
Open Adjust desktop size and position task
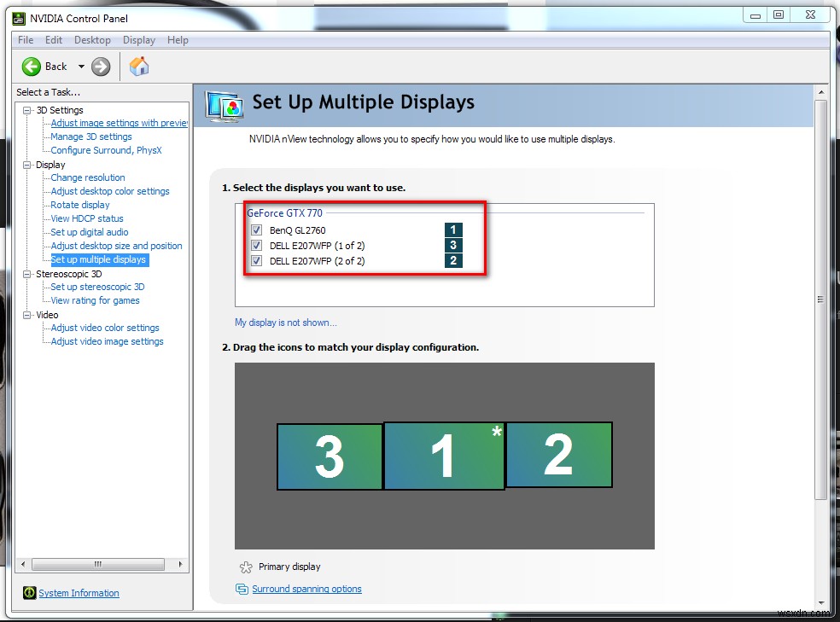pyautogui.click(x=116, y=247)
